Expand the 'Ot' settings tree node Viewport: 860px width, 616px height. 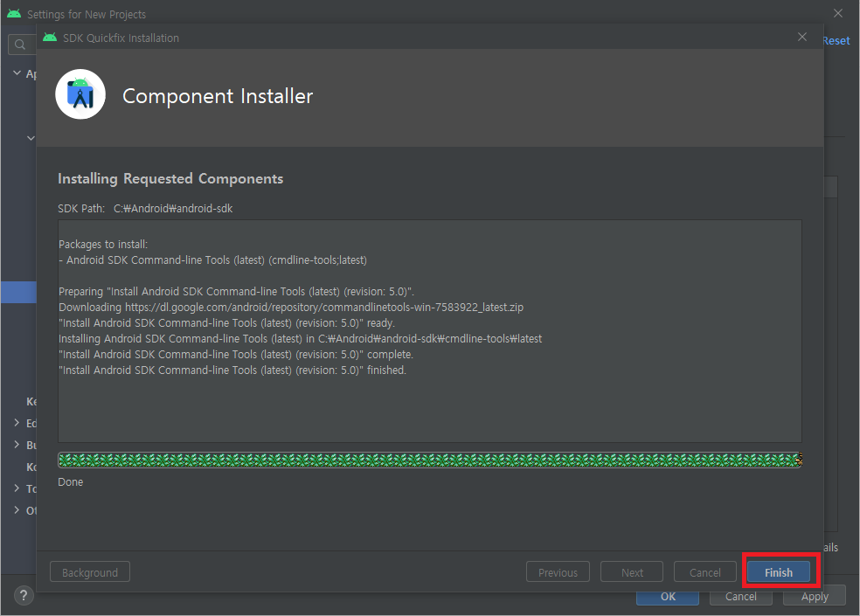tap(17, 510)
